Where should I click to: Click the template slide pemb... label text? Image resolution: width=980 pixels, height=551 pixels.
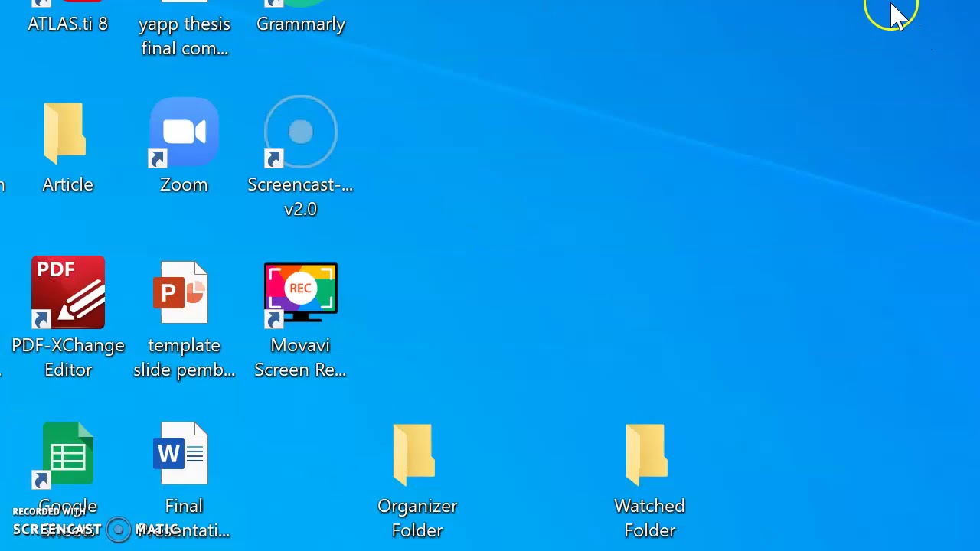[x=184, y=357]
